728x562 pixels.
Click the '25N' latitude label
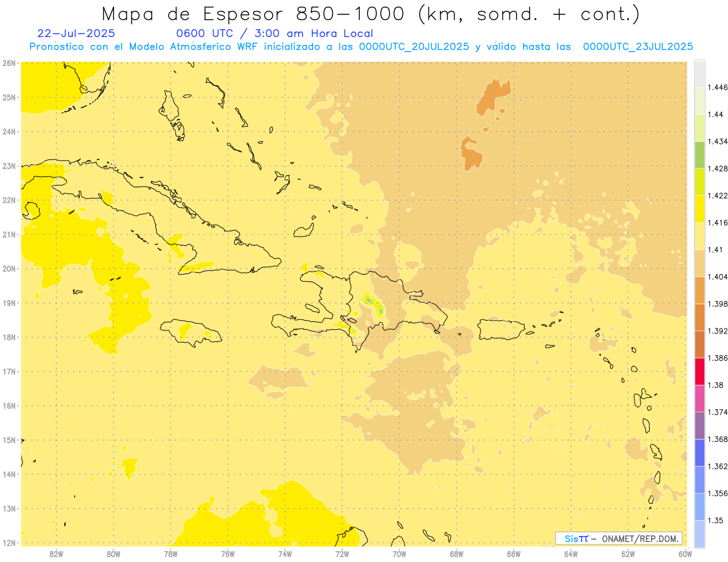8,97
